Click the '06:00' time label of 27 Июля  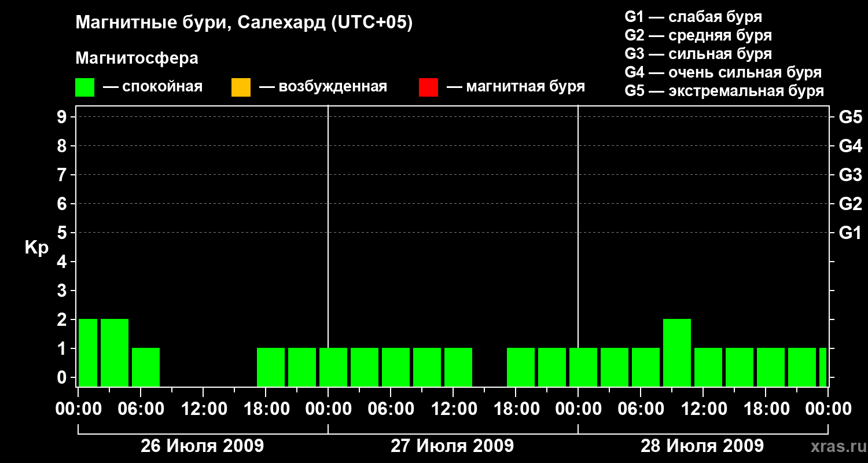coord(391,409)
